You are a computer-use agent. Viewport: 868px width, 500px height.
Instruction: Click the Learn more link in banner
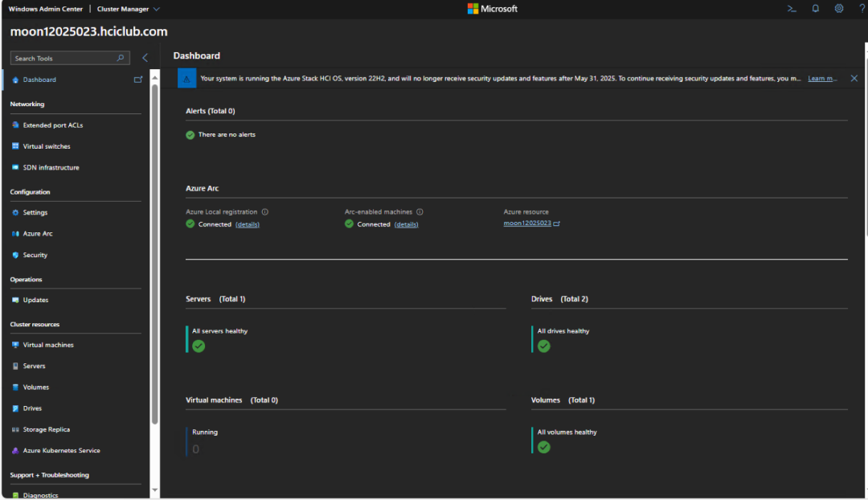[x=822, y=79]
